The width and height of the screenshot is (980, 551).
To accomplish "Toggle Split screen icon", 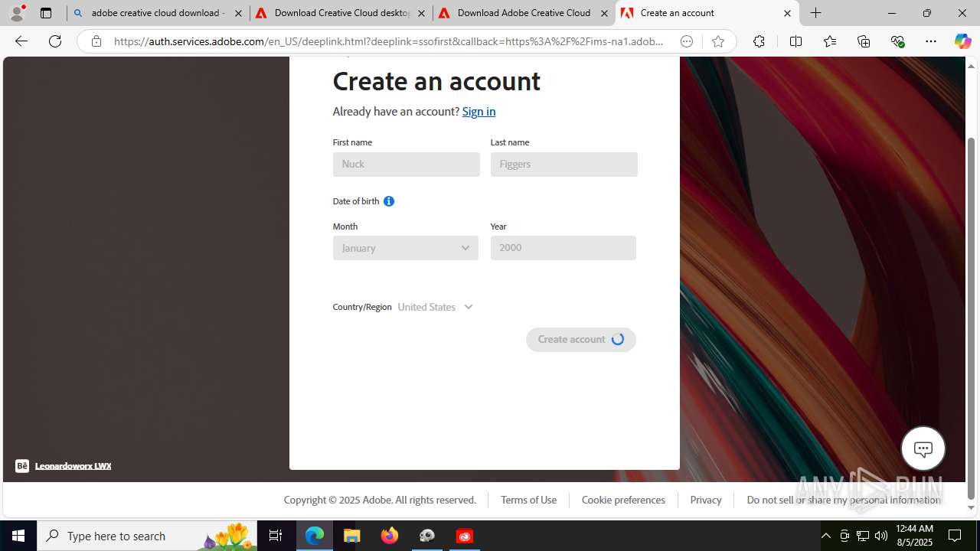I will [x=795, y=41].
